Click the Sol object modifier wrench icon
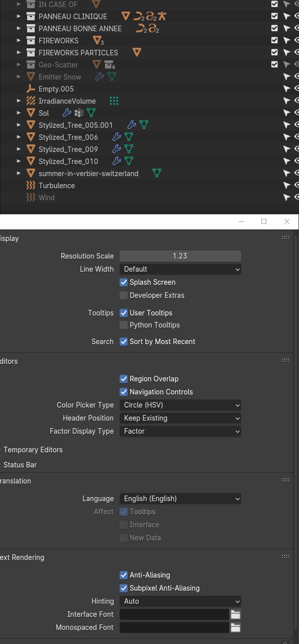This screenshot has height=644, width=299. coord(67,113)
